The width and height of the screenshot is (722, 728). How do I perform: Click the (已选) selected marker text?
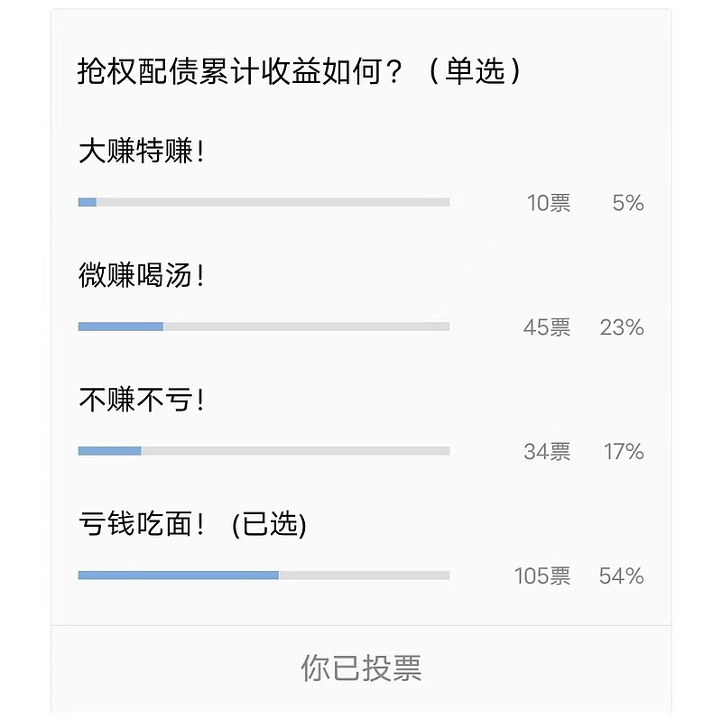tap(269, 525)
